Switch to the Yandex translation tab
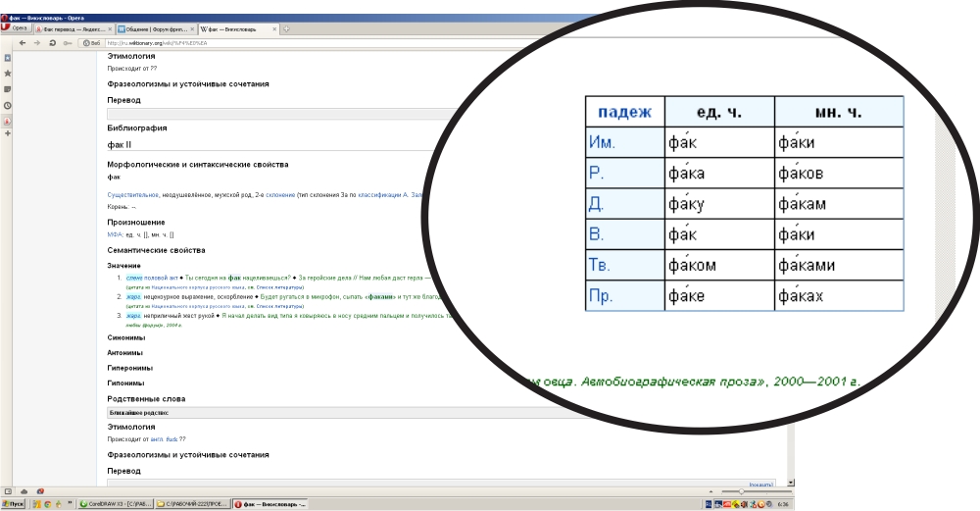 (x=74, y=29)
